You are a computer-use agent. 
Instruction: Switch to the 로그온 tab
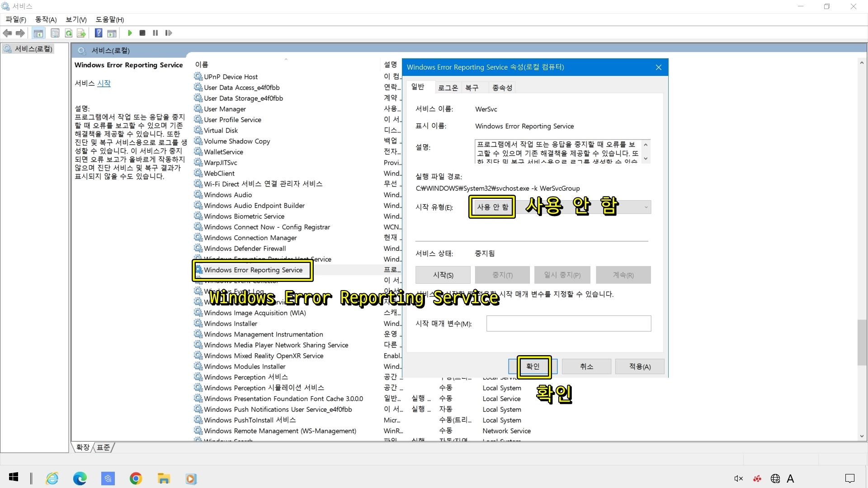click(448, 88)
